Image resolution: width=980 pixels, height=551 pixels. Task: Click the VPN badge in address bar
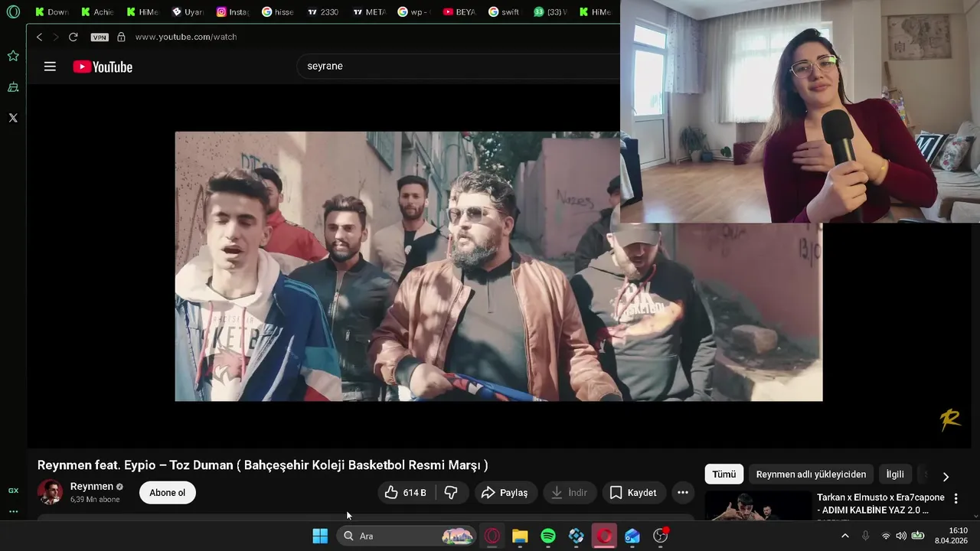[100, 37]
